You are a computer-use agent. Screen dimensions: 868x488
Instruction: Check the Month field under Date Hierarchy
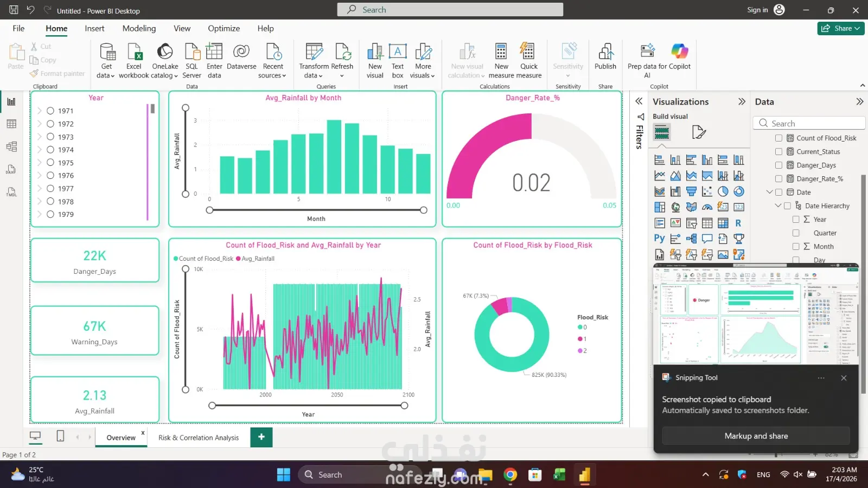796,246
